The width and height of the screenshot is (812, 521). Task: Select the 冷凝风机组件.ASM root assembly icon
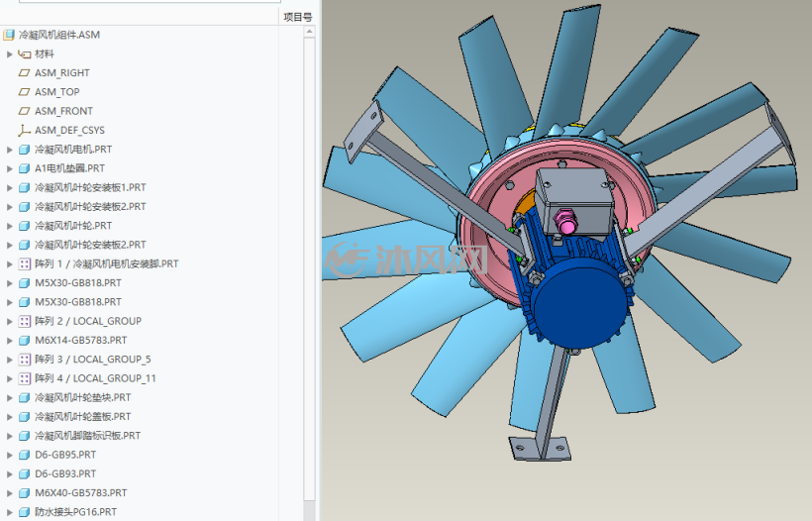click(x=8, y=36)
